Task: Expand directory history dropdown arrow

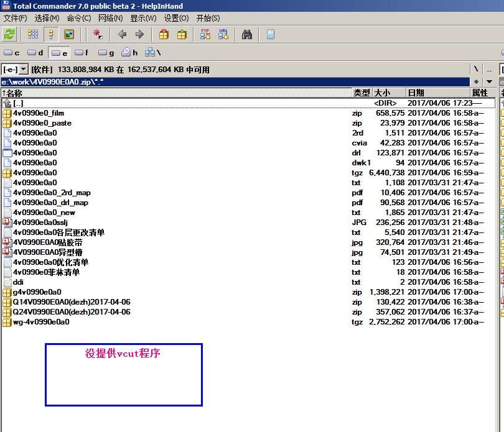Action: point(489,82)
